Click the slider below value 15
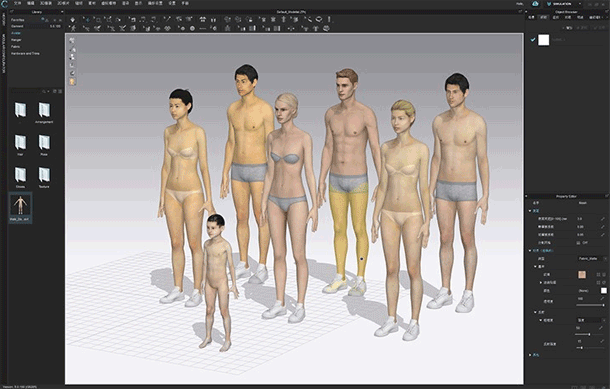The height and width of the screenshot is (389, 610). [x=590, y=348]
